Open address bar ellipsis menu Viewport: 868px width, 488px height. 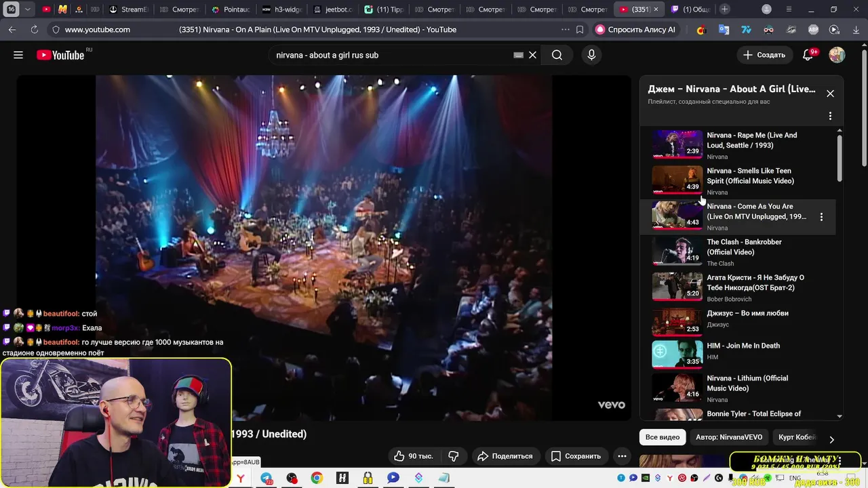pyautogui.click(x=566, y=29)
